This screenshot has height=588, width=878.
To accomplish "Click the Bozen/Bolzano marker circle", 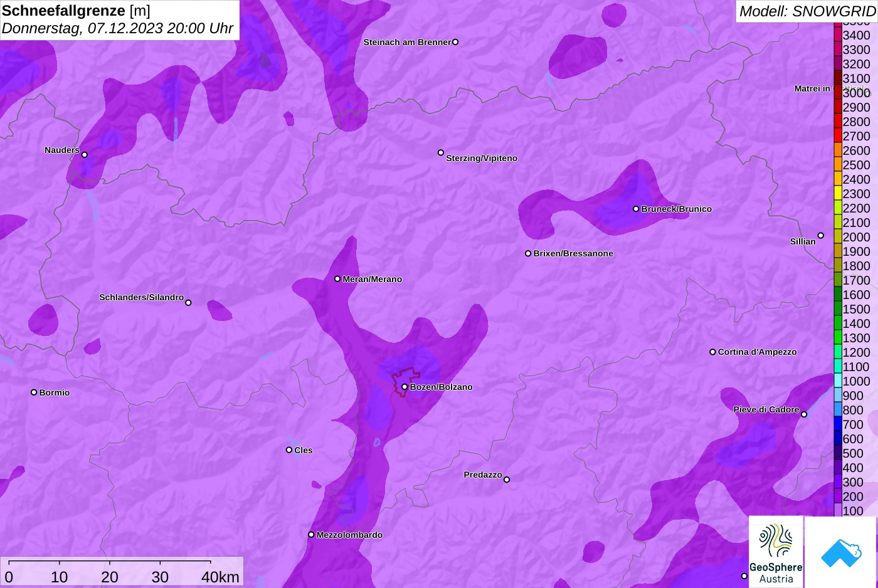I will [405, 387].
